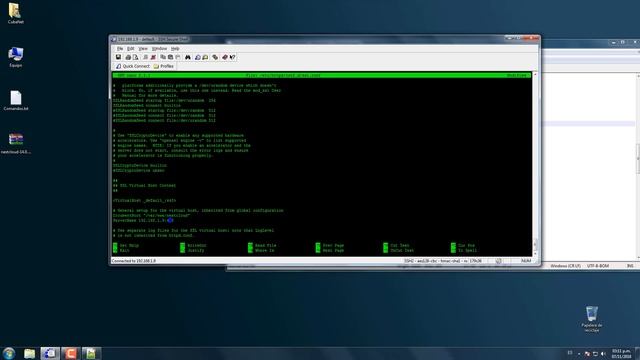The image size is (640, 360).
Task: Click the Help book toolbar icon
Action: point(224,57)
